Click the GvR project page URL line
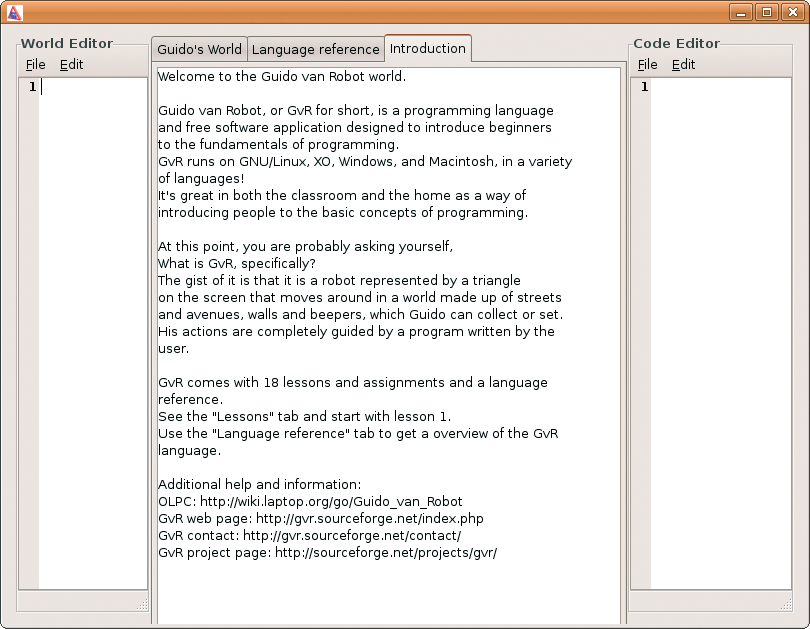Image resolution: width=810 pixels, height=629 pixels. (328, 553)
